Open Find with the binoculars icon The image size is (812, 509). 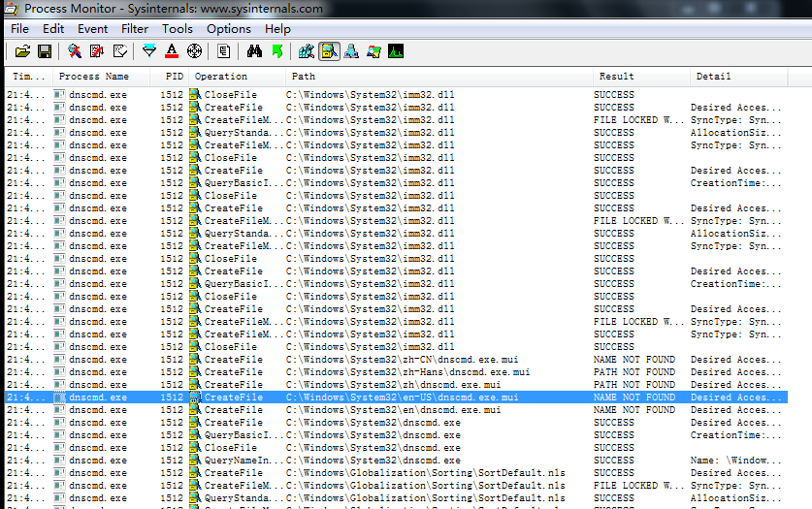point(254,51)
